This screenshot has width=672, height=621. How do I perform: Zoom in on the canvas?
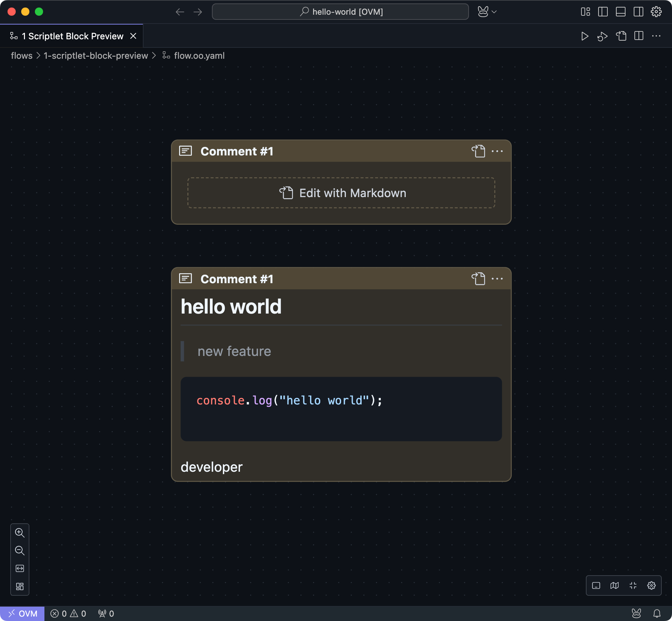click(x=20, y=533)
